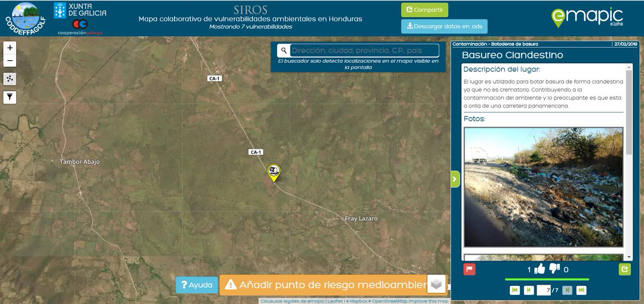Click the SIROS title
Viewport: 644px width, 304px height.
[251, 10]
